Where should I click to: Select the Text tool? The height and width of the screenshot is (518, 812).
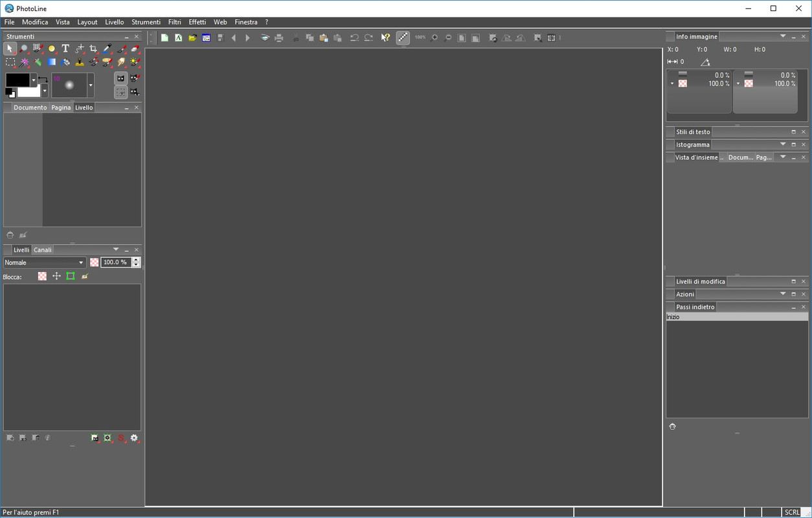(65, 49)
